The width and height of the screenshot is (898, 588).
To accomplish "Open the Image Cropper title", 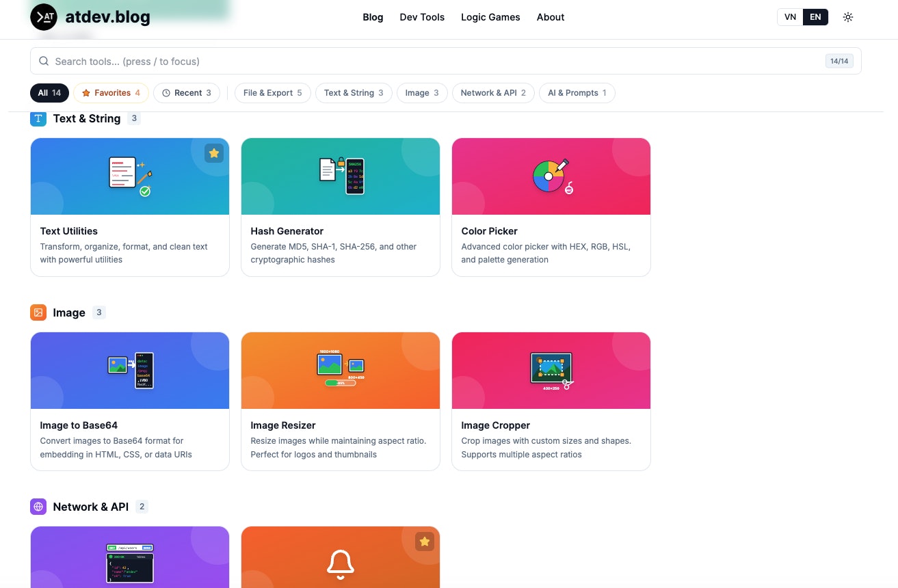I will pos(496,425).
